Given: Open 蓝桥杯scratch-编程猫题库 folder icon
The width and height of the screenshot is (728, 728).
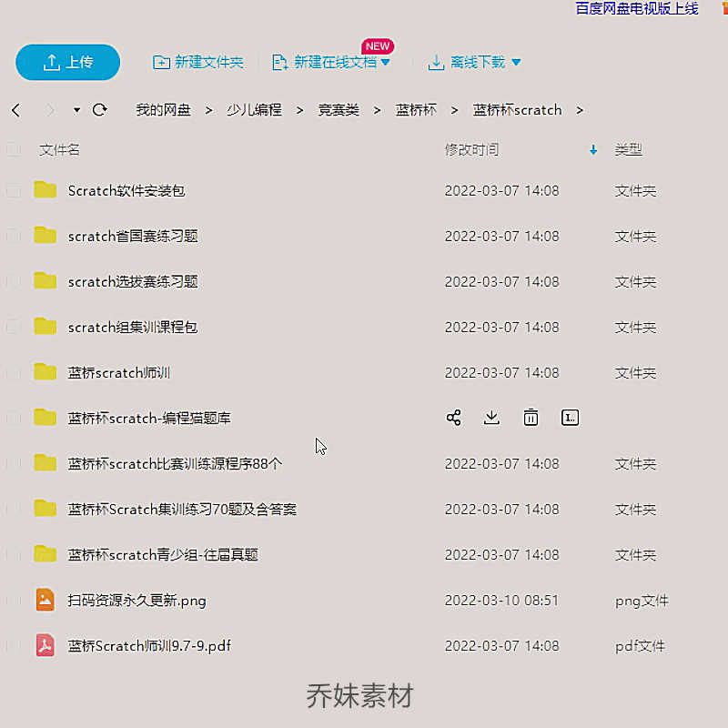Looking at the screenshot, I should pyautogui.click(x=45, y=418).
